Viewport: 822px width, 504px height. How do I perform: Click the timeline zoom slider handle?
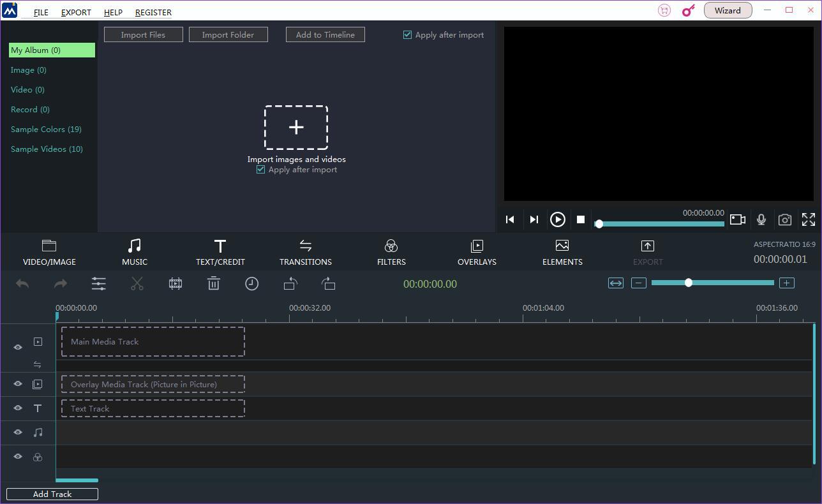pyautogui.click(x=689, y=283)
